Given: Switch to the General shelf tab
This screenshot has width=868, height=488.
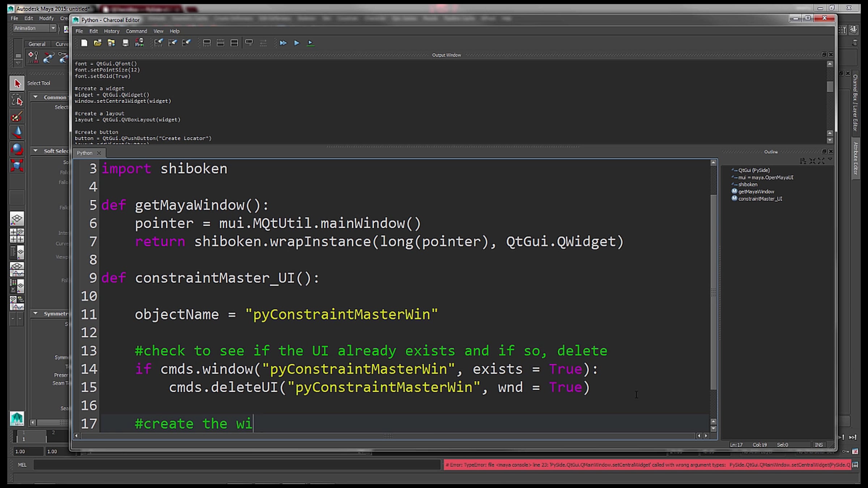Looking at the screenshot, I should tap(37, 44).
